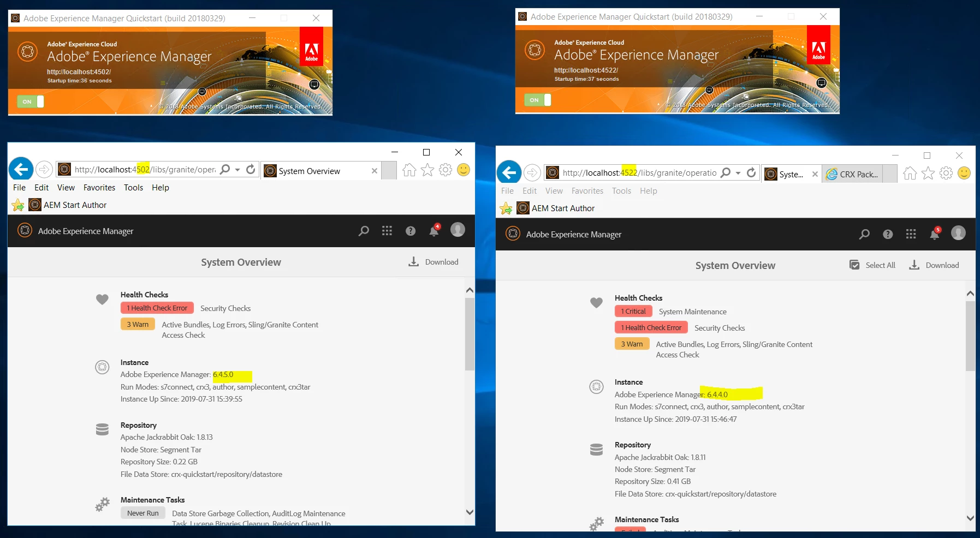Click Never Run badge under Maintenance Tasks
980x538 pixels.
click(x=143, y=513)
